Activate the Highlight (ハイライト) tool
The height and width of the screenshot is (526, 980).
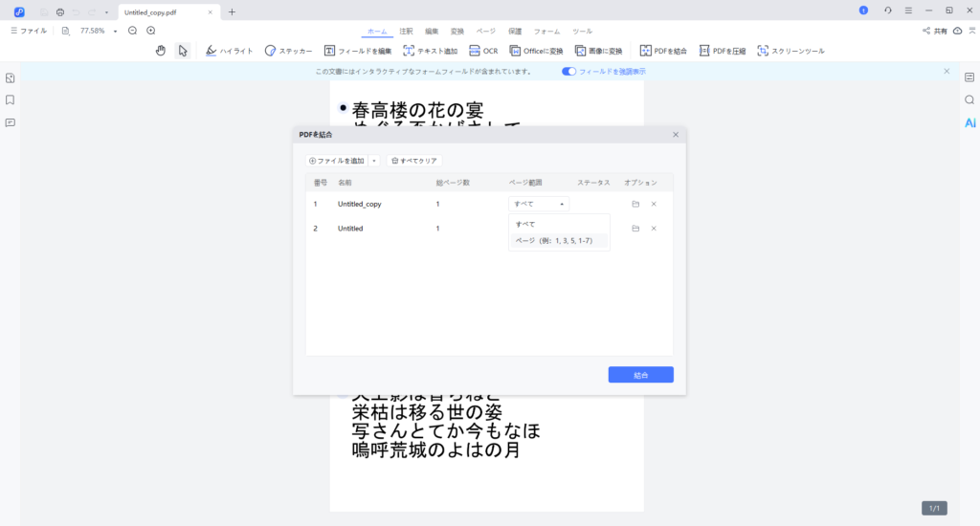point(230,51)
